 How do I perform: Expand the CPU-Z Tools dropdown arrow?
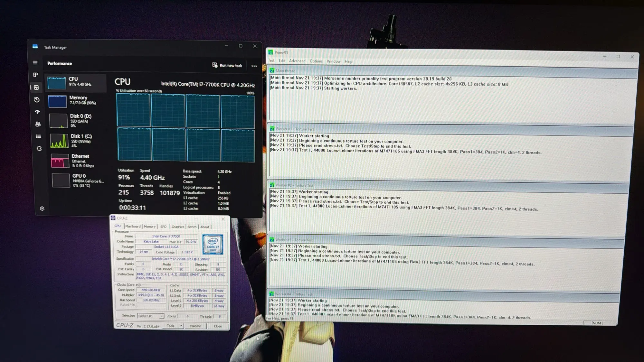(x=181, y=326)
